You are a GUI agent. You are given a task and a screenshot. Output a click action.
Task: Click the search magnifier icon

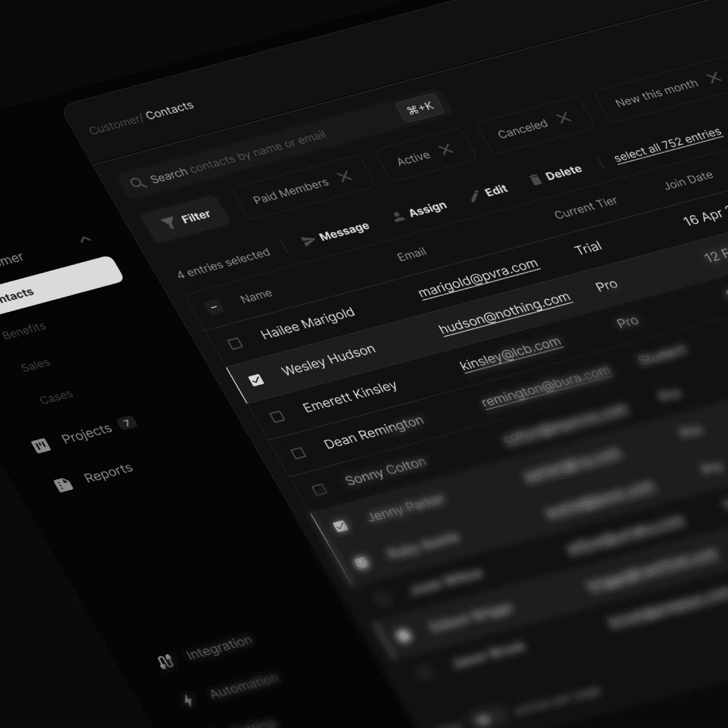coord(138,183)
